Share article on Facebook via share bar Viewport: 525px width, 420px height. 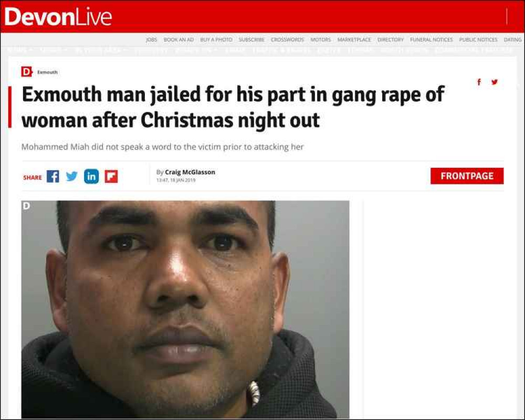pos(53,176)
